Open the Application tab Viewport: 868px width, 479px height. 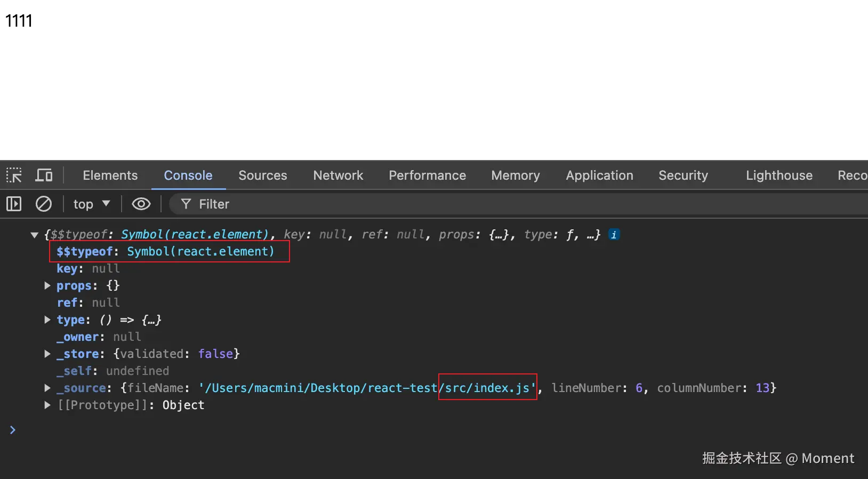pyautogui.click(x=599, y=175)
